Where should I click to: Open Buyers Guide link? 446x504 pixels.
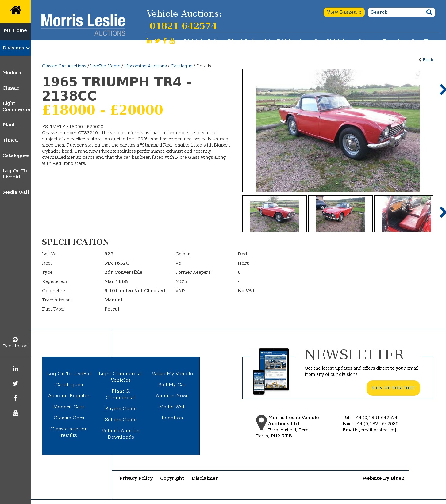(x=121, y=409)
